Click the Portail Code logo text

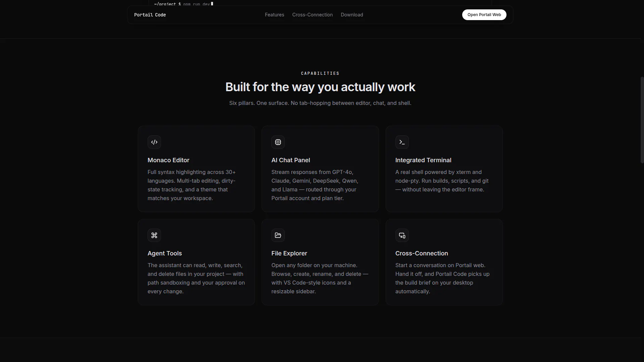pos(150,15)
